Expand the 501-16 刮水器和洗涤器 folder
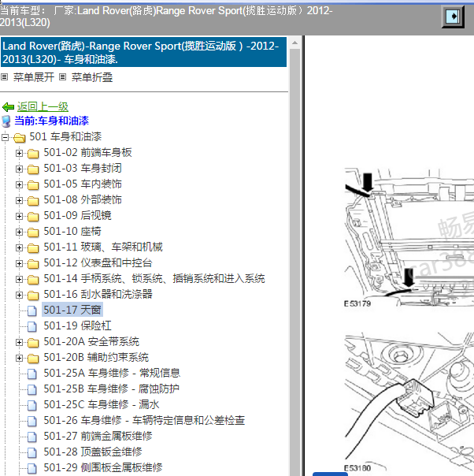This screenshot has height=476, width=474. tap(19, 295)
